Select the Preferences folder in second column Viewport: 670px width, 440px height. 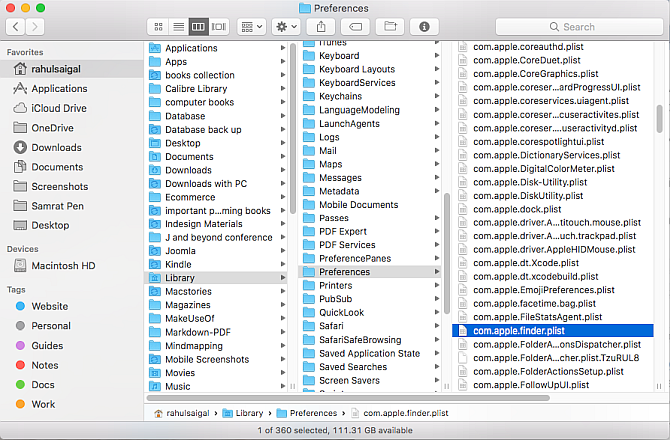pos(370,272)
